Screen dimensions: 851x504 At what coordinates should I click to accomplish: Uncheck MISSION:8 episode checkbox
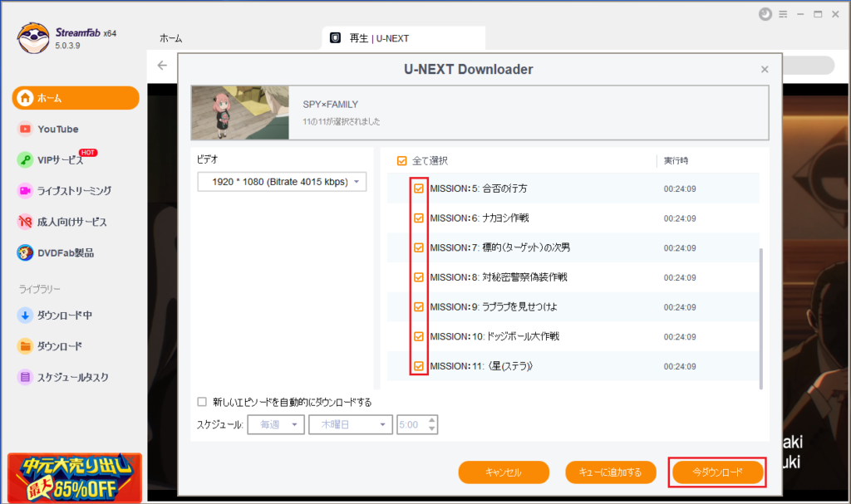419,277
